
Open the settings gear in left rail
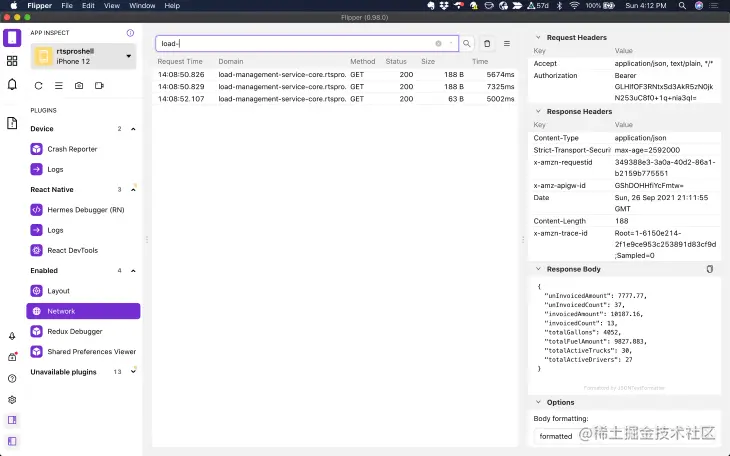click(x=12, y=400)
